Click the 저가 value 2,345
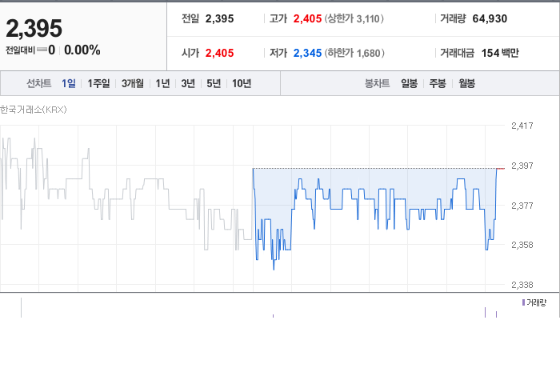This screenshot has height=392, width=560. (x=307, y=53)
